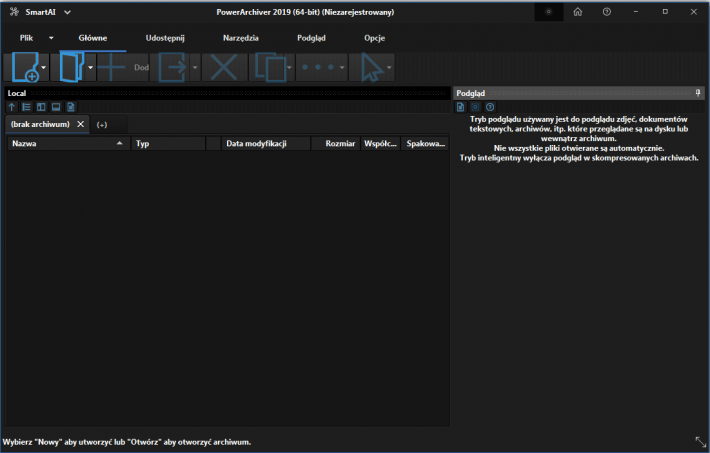Click the document view icon in Local toolbar
The width and height of the screenshot is (710, 453).
click(71, 107)
